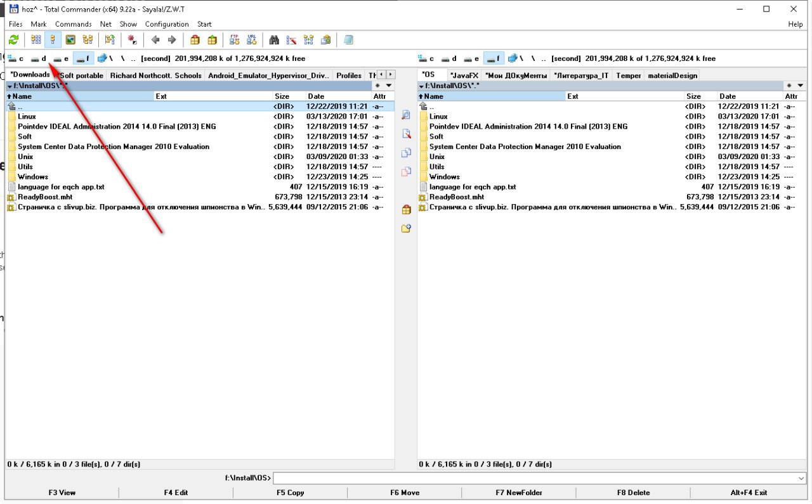Click the F6 Move button
The image size is (812, 504).
[x=405, y=493]
